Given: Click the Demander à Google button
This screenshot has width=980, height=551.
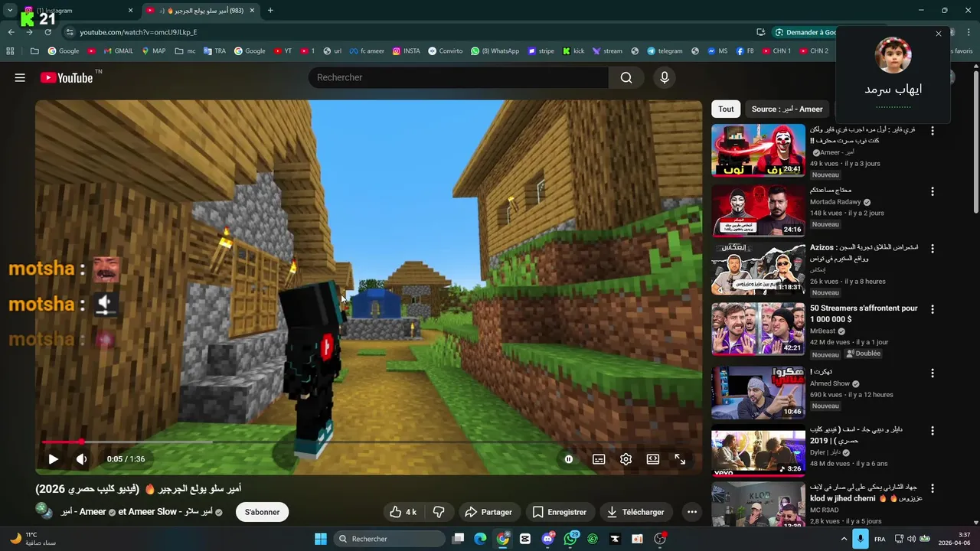Looking at the screenshot, I should pos(805,32).
